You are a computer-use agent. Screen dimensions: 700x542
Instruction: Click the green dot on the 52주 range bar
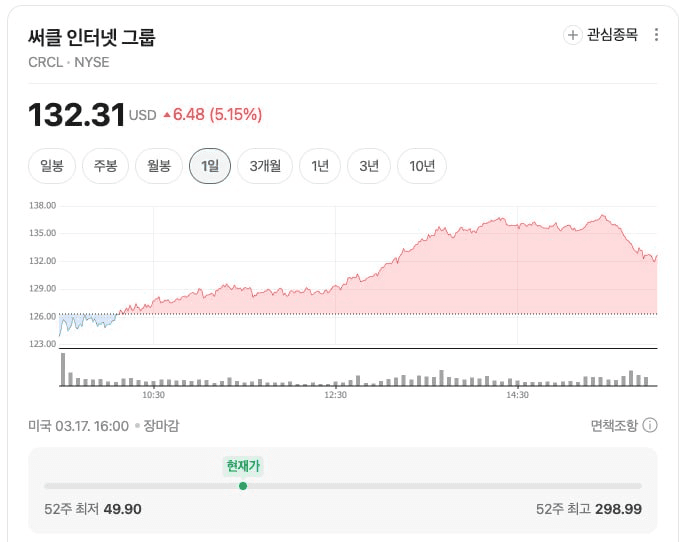point(243,486)
